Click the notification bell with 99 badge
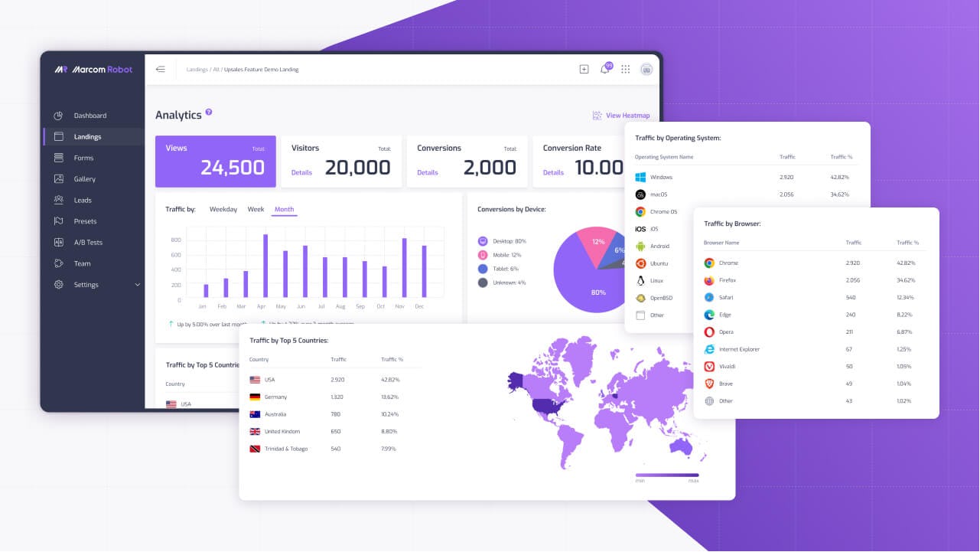 605,68
